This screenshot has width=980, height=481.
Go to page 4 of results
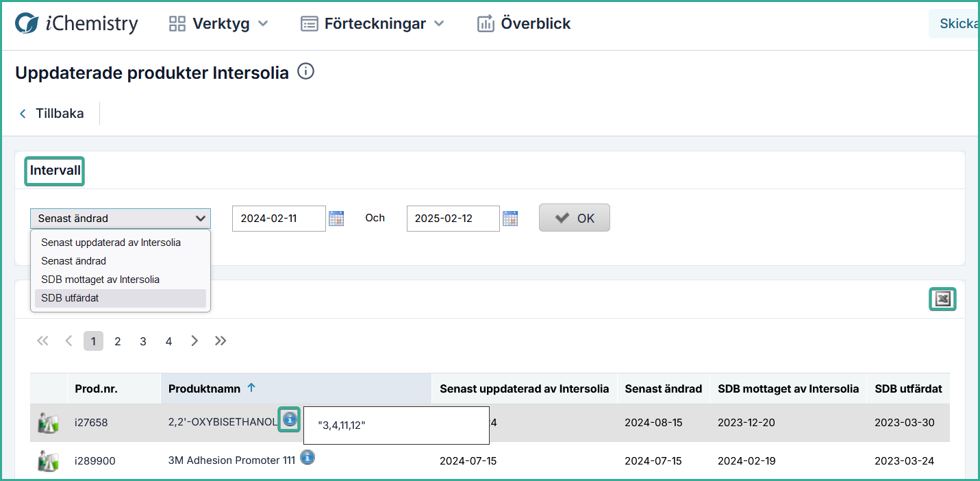pos(168,341)
